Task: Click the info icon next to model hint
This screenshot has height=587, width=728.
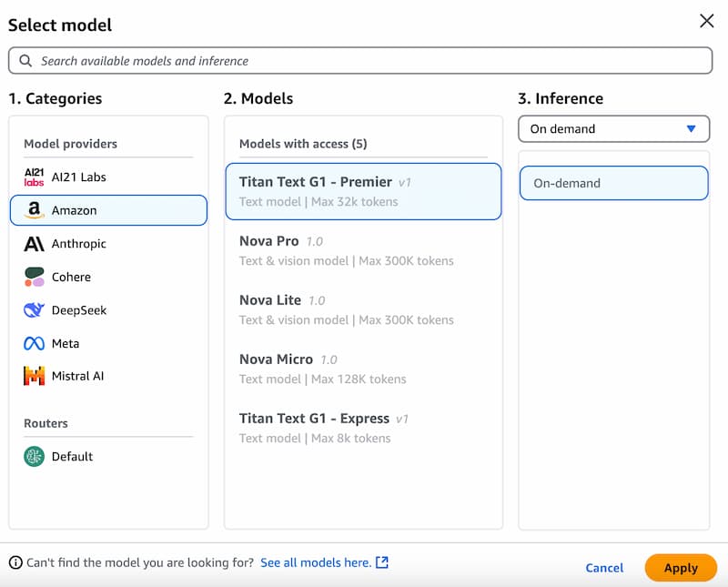Action: 15,562
